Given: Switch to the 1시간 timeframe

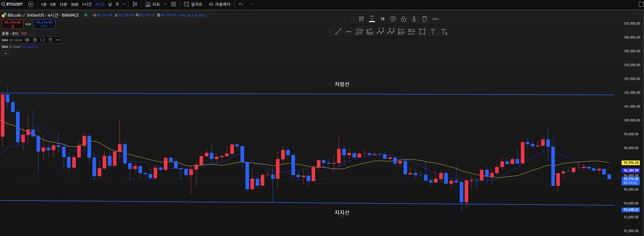Looking at the screenshot, I should (87, 4).
